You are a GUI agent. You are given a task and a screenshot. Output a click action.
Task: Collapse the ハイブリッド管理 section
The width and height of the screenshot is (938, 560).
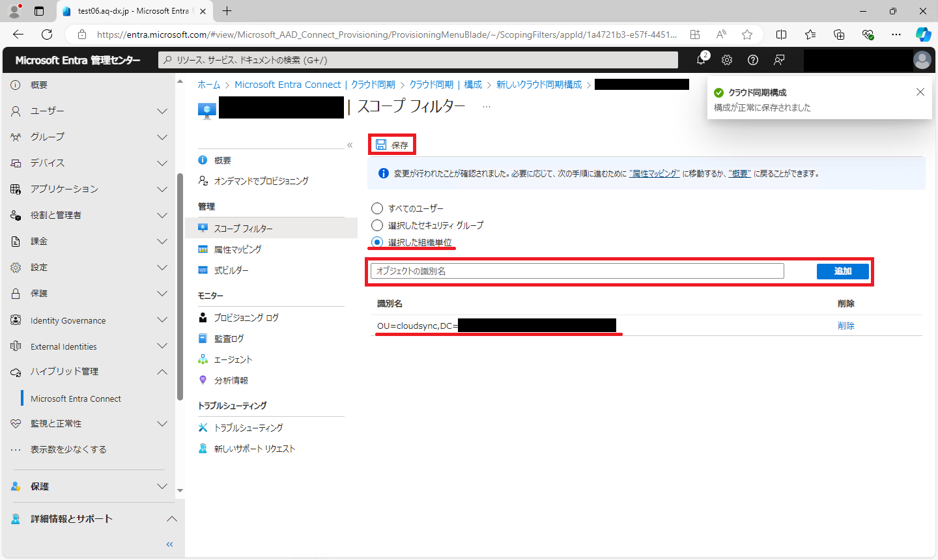[162, 372]
